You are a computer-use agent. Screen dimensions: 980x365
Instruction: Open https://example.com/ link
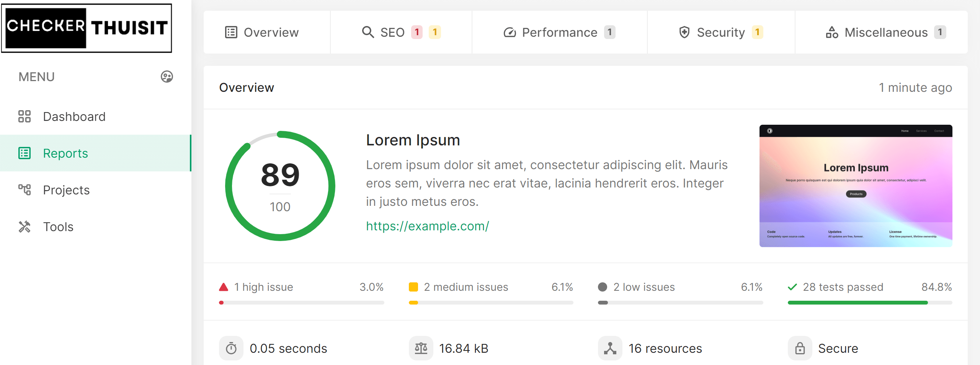click(x=427, y=226)
